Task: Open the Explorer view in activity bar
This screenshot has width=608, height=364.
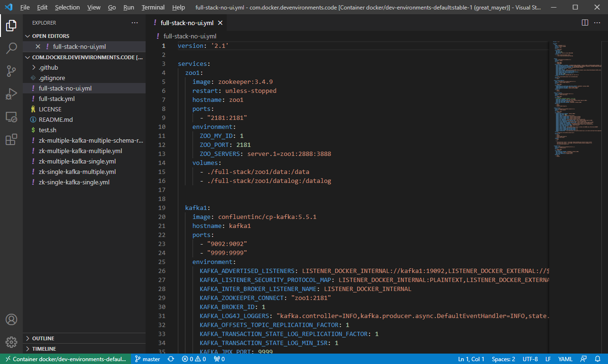Action: point(11,26)
